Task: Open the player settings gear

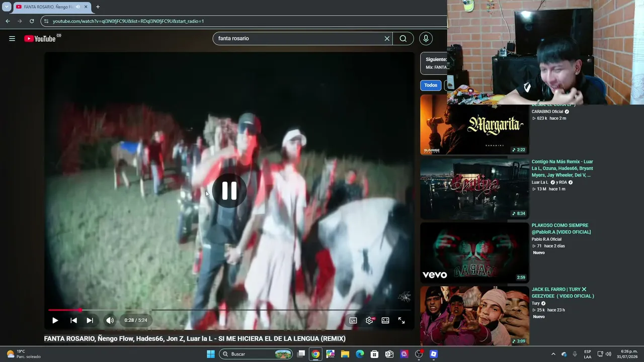Action: [x=369, y=320]
